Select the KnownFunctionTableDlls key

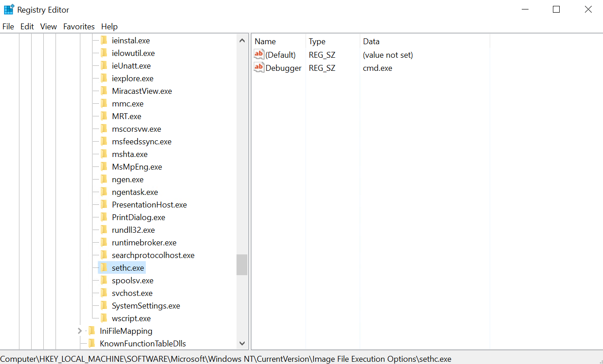point(143,344)
